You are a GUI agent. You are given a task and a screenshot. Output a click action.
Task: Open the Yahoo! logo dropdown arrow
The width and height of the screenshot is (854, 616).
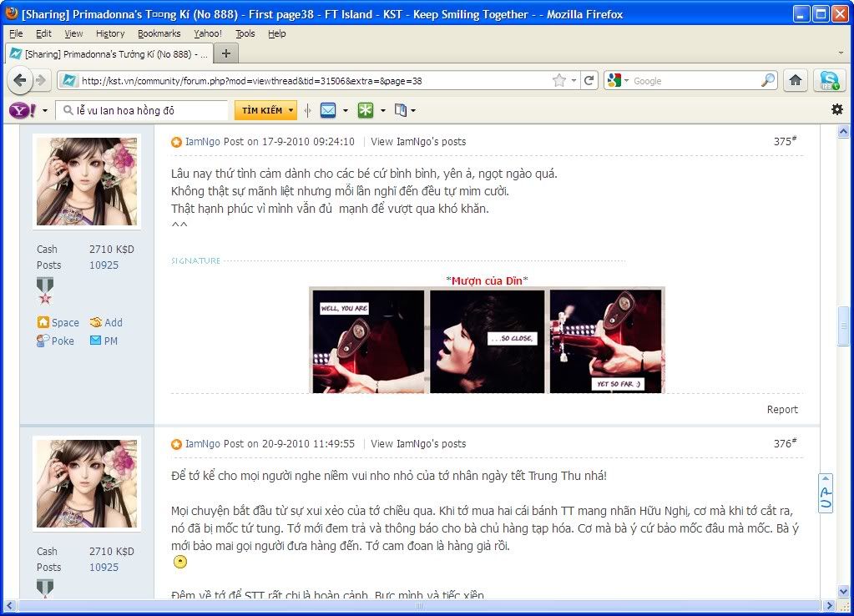44,110
